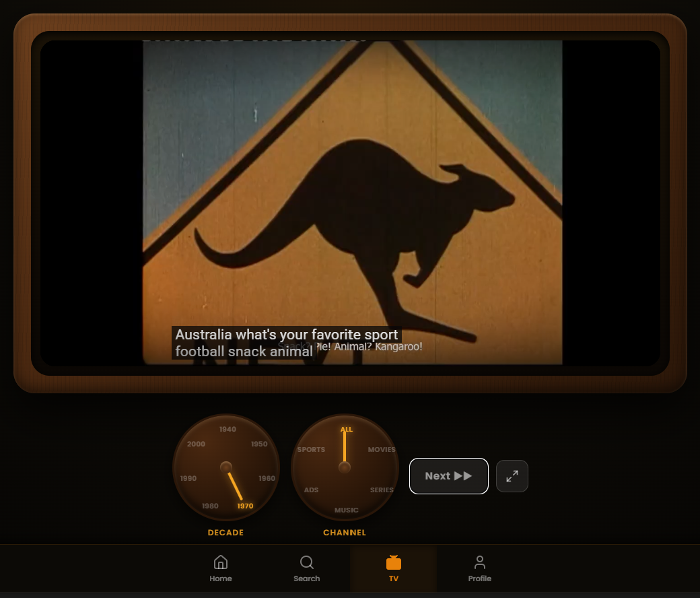Set decade dial to 1960

pyautogui.click(x=267, y=478)
